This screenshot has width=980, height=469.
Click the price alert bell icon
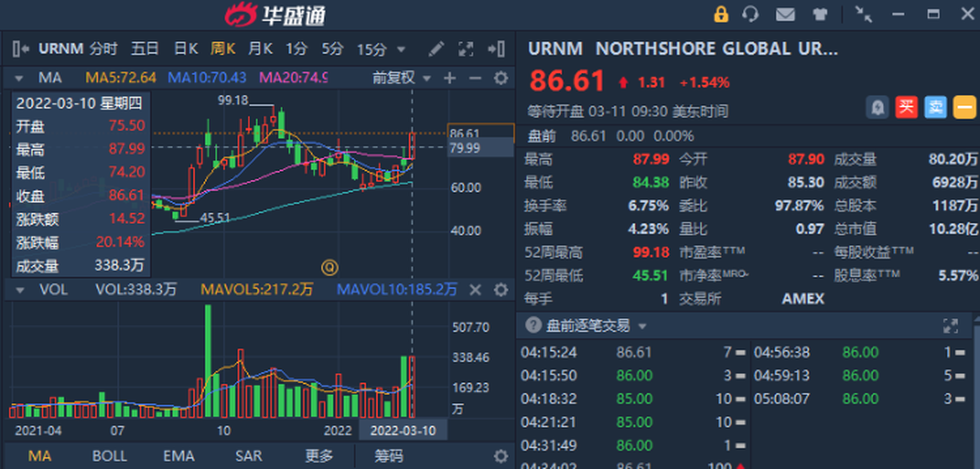[877, 108]
